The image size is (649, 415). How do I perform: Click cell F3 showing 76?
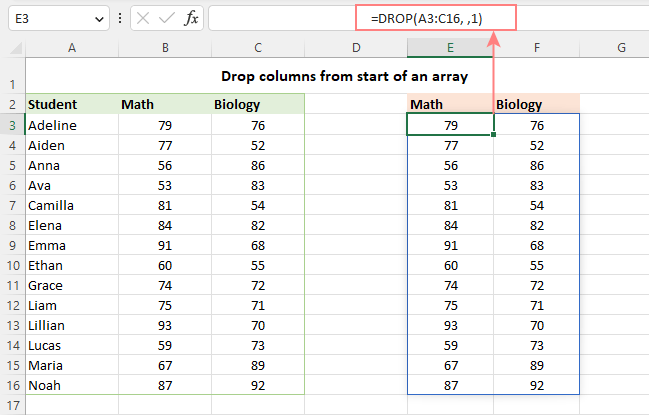536,125
